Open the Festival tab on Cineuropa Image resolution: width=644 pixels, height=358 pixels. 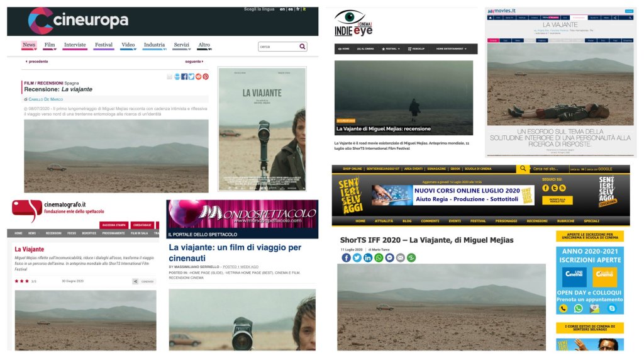click(104, 45)
